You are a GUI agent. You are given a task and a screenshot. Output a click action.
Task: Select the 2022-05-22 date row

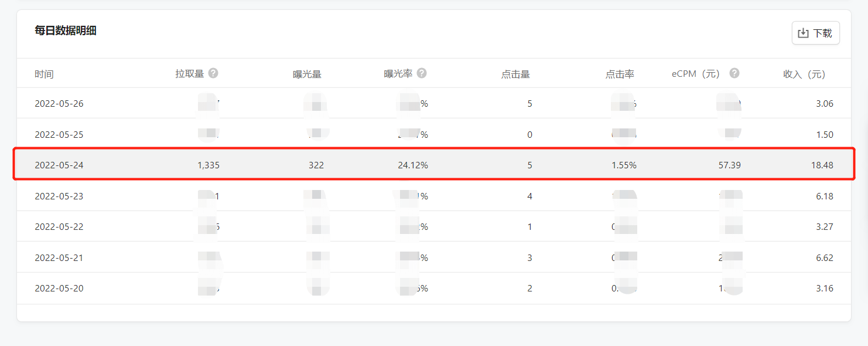coord(59,227)
